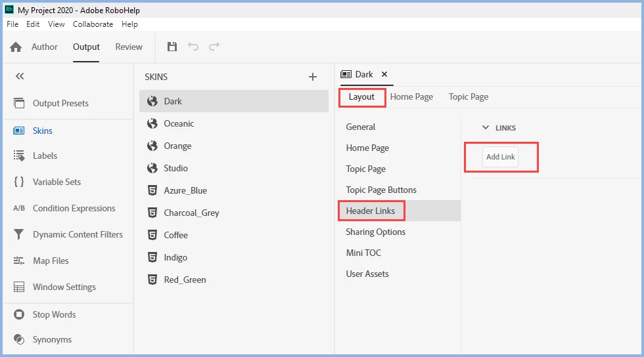The image size is (644, 357).
Task: Switch to the Author tab
Action: click(45, 47)
